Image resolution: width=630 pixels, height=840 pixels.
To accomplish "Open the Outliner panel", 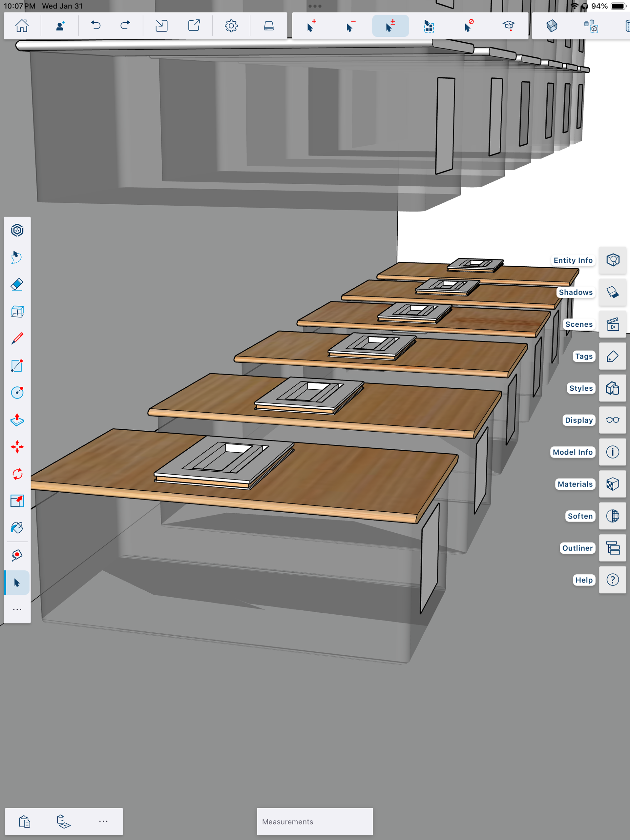I will tap(612, 548).
